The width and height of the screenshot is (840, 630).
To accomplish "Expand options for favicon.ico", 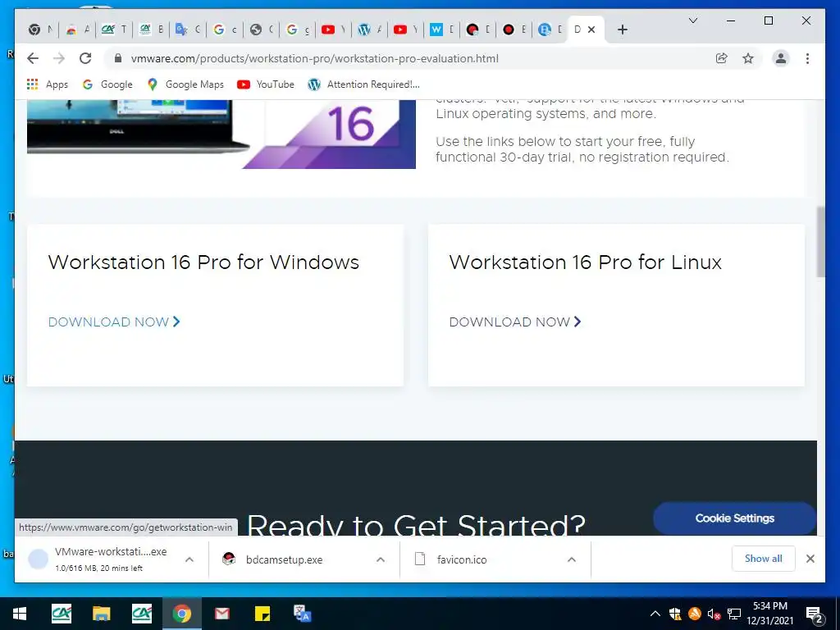I will 572,559.
